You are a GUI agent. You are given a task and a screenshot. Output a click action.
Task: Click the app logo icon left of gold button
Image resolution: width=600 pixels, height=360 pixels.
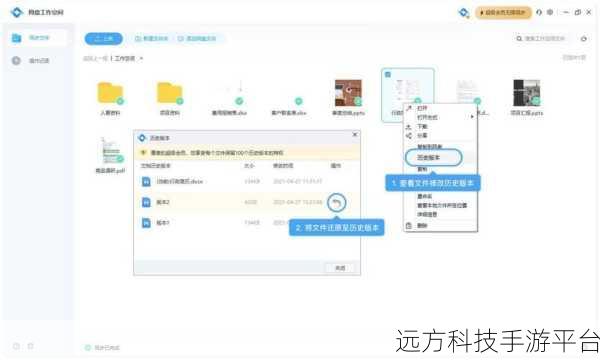pyautogui.click(x=463, y=13)
